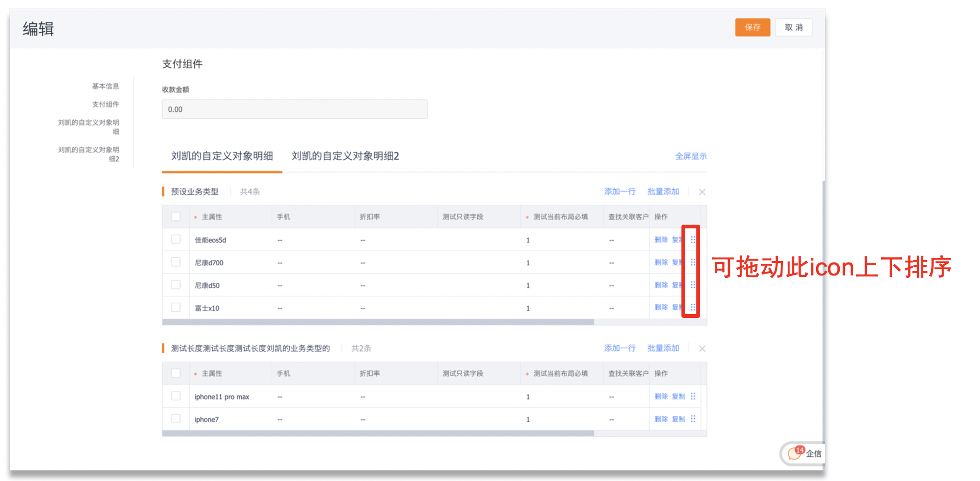Check the checkbox for iphone11 pro max row
Image resolution: width=980 pixels, height=481 pixels.
tap(176, 396)
